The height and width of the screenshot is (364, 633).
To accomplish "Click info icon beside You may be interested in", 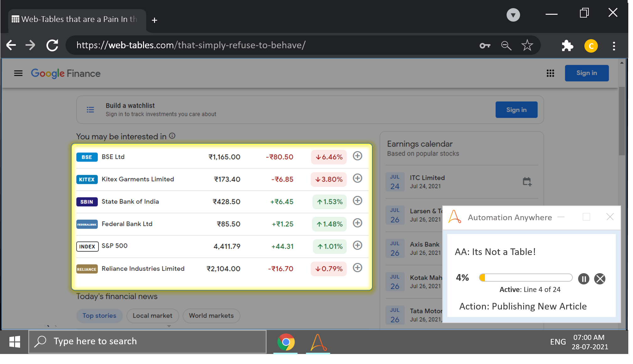I will [x=172, y=136].
